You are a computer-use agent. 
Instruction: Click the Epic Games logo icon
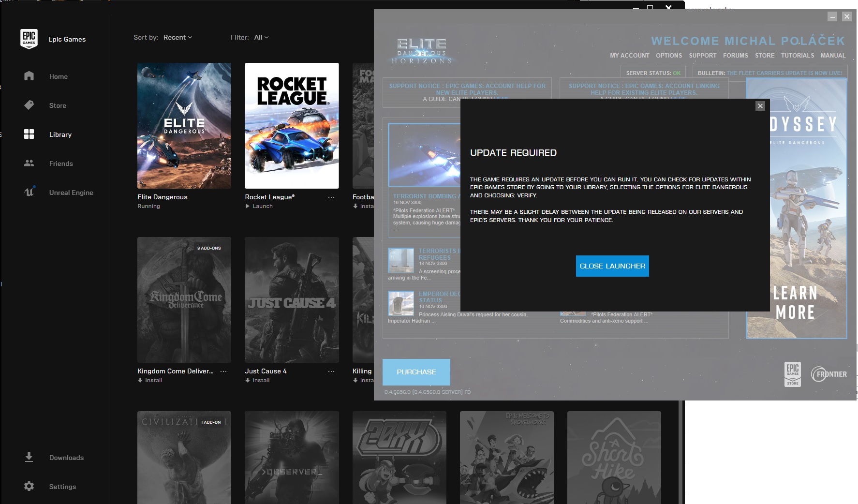pos(29,39)
